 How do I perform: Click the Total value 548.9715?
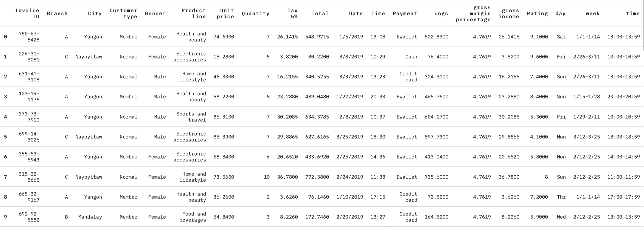(x=317, y=37)
